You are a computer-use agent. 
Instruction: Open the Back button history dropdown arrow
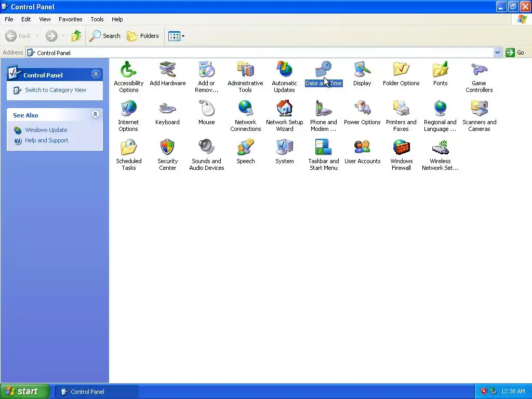pos(37,36)
